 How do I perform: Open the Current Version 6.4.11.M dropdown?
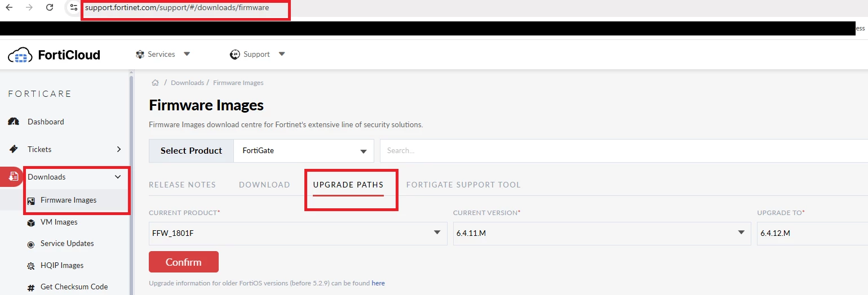[602, 233]
